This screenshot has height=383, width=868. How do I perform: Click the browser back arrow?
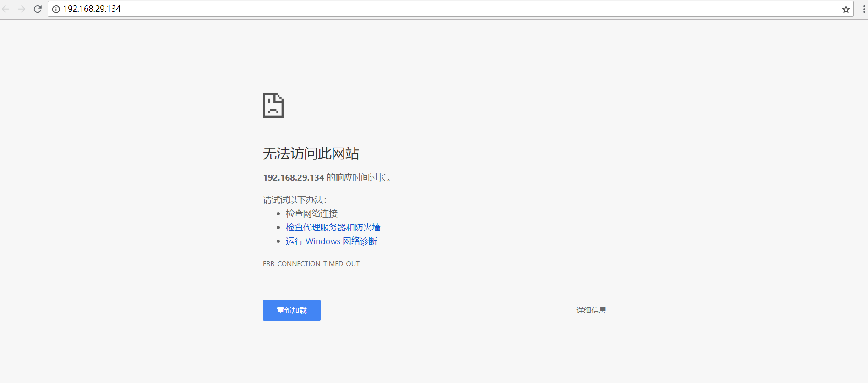[x=5, y=9]
